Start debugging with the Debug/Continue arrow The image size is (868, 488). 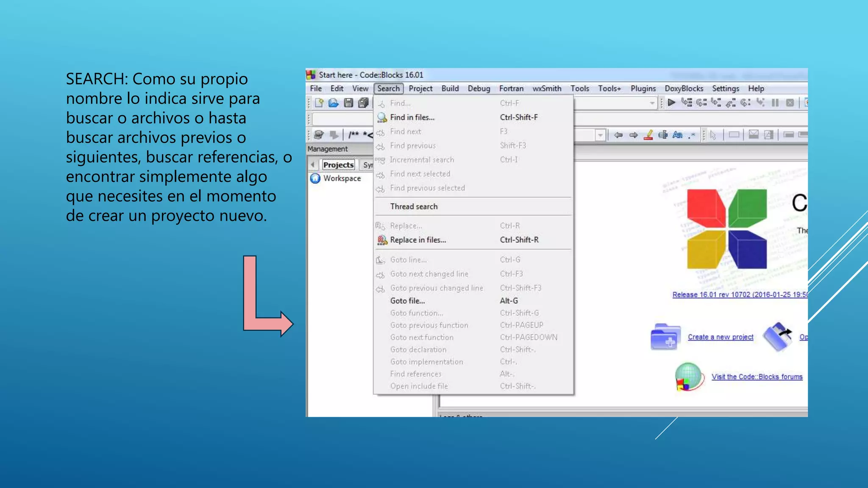pyautogui.click(x=671, y=103)
